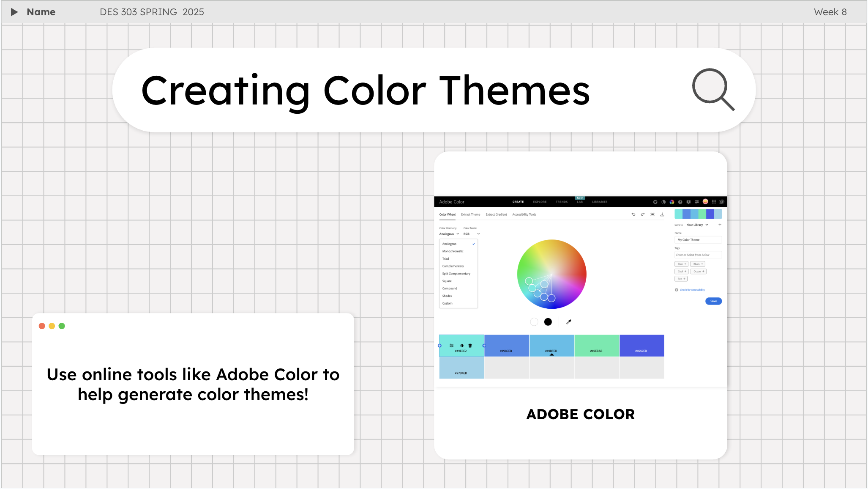Click the eyedropper tool icon
The height and width of the screenshot is (489, 868).
569,322
